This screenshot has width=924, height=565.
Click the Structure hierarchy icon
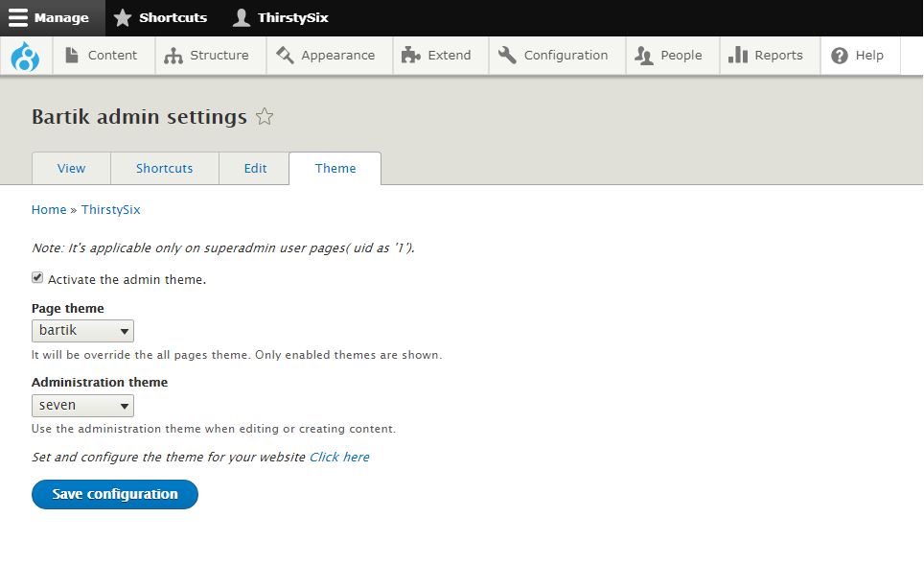[173, 56]
